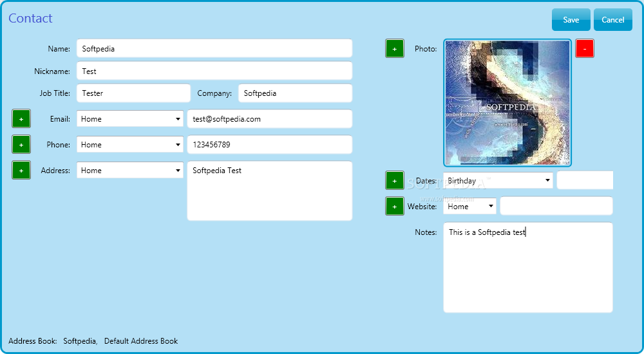Image resolution: width=644 pixels, height=354 pixels.
Task: Click the Company input field
Action: tap(295, 93)
